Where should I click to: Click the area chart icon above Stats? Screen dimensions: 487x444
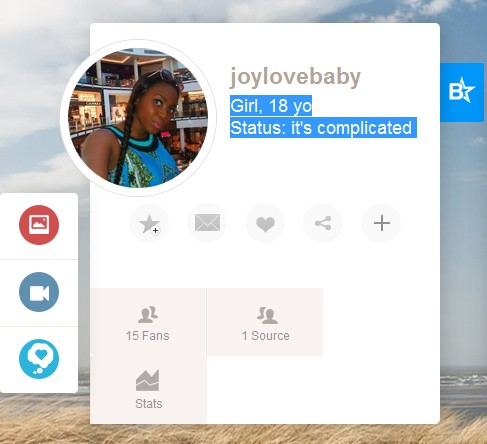pyautogui.click(x=147, y=380)
